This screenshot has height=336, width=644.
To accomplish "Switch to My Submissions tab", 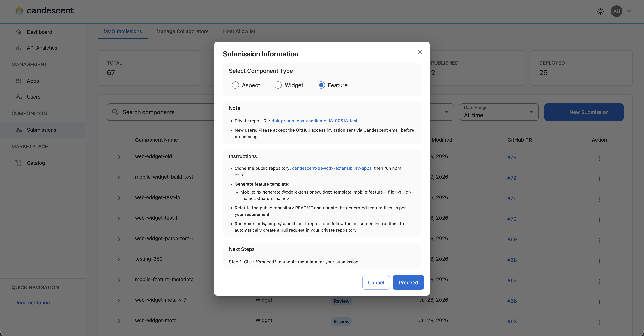I will coord(123,31).
